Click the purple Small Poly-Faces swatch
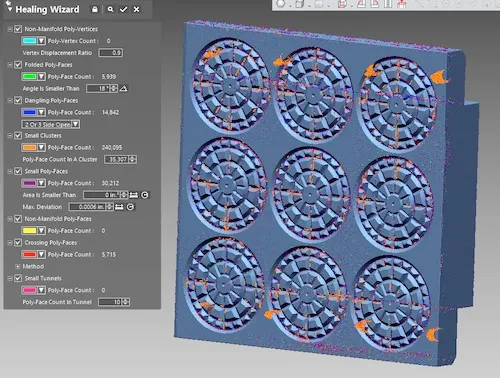 point(29,183)
